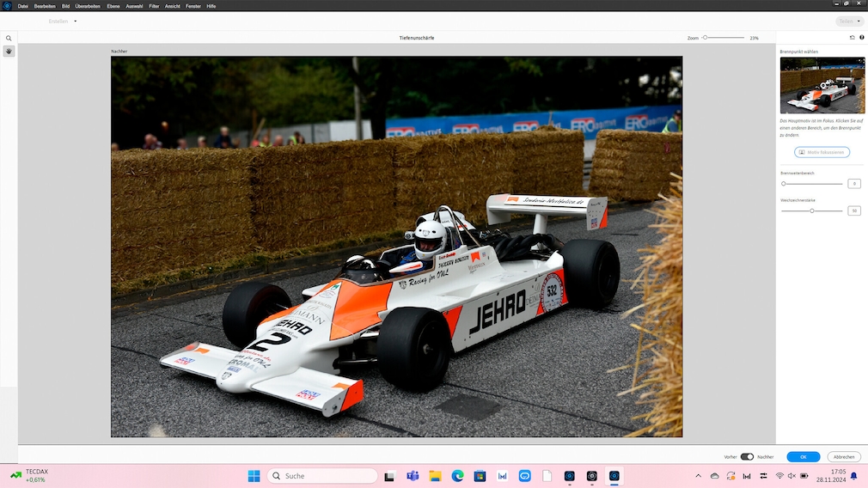The image size is (868, 488).
Task: Select the Hand pan tool
Action: (9, 51)
